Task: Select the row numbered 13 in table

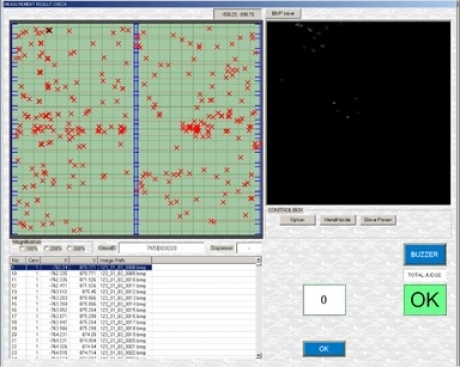Action: tap(81, 292)
